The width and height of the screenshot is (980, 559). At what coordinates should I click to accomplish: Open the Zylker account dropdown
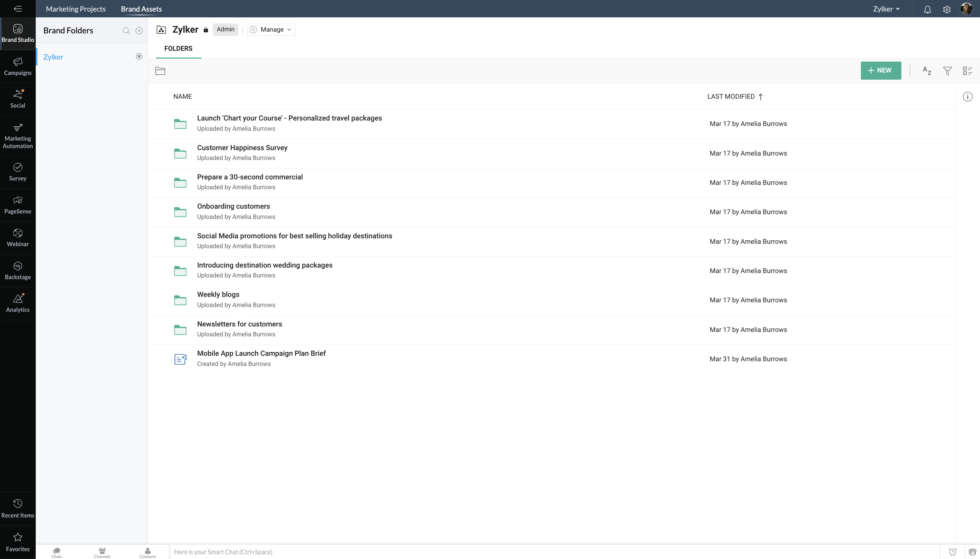pos(886,9)
